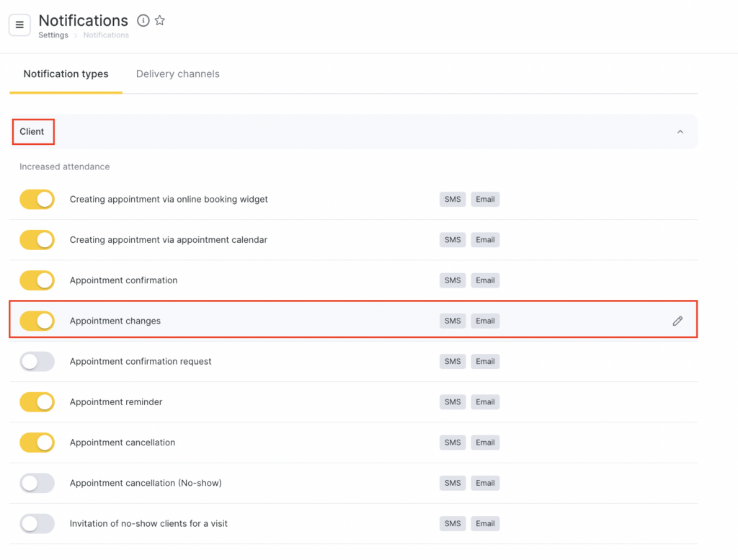Go to Settings via breadcrumb
This screenshot has height=560, width=738.
click(x=53, y=35)
